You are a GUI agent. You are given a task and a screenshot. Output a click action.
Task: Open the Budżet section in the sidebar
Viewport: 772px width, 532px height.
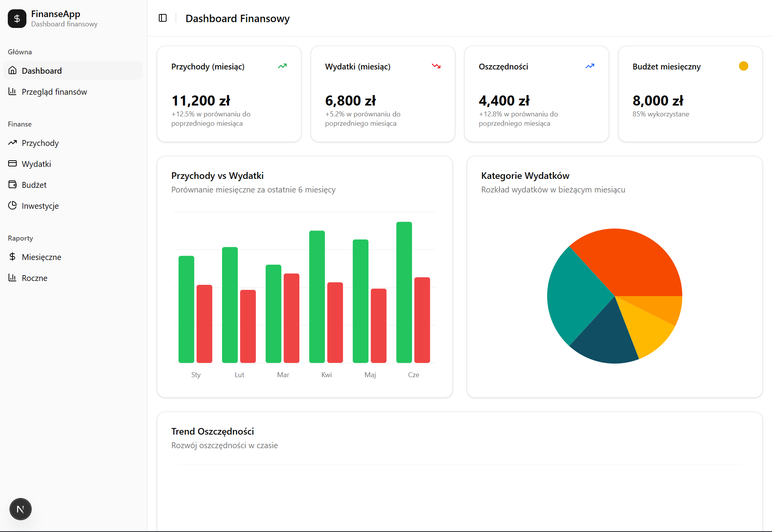(x=34, y=185)
